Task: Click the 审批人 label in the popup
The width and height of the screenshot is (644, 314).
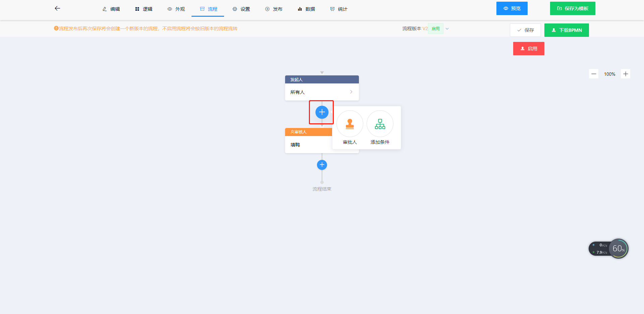Action: (x=350, y=142)
